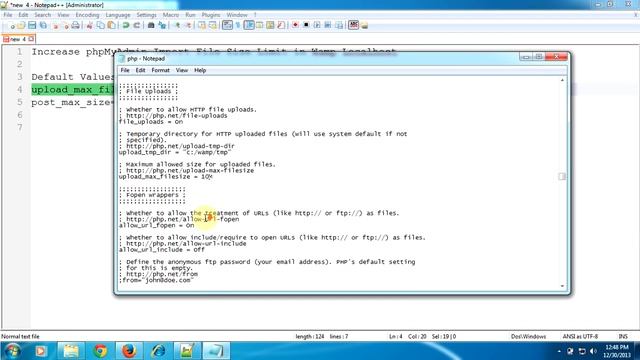The image size is (640, 360).
Task: Create a new file in Notepad++ toolbar
Action: tap(12, 25)
